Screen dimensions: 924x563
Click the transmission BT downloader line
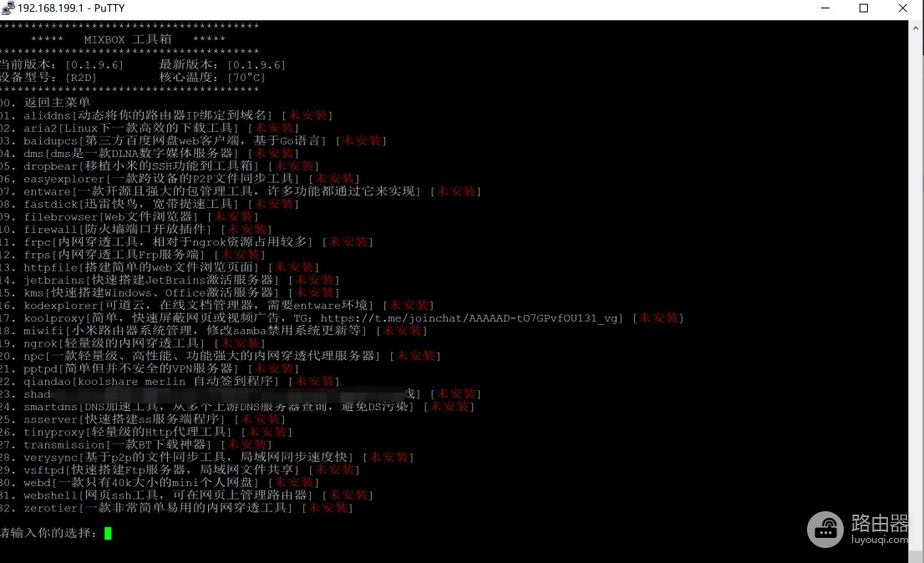[x=135, y=444]
